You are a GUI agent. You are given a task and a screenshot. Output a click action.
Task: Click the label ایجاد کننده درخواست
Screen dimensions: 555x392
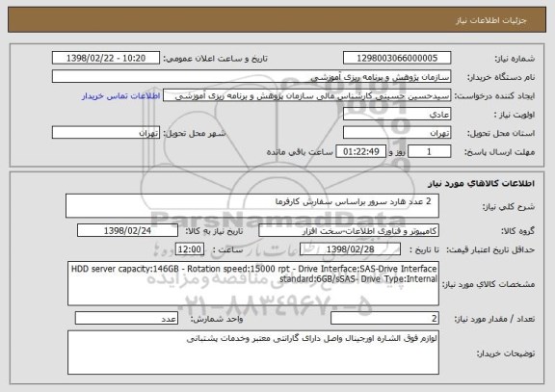[x=494, y=96]
